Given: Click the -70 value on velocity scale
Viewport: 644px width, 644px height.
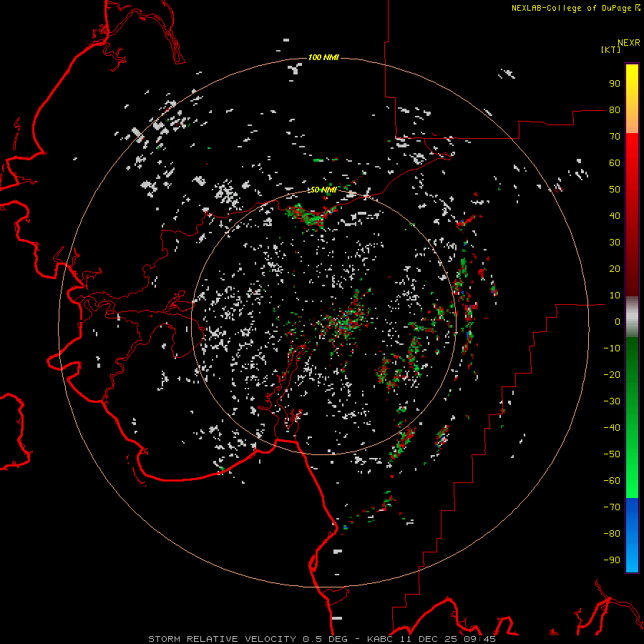Looking at the screenshot, I should [x=612, y=507].
